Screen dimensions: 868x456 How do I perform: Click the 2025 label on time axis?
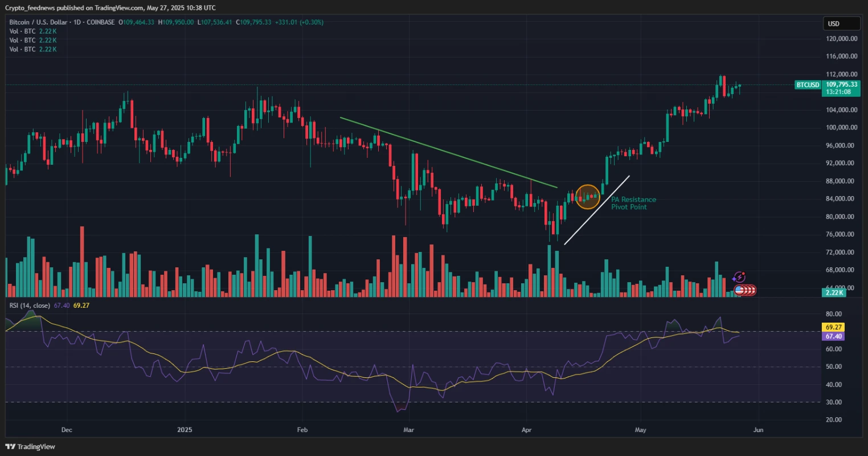point(185,430)
